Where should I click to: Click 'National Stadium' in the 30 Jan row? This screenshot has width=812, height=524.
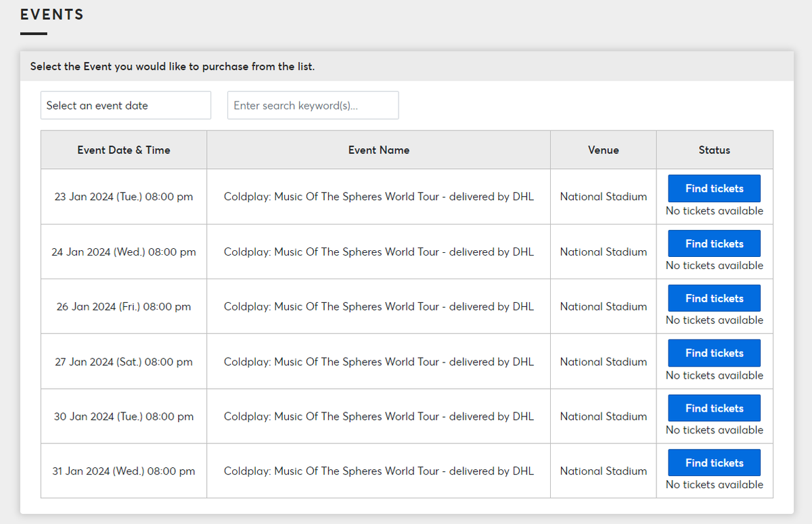pyautogui.click(x=604, y=416)
